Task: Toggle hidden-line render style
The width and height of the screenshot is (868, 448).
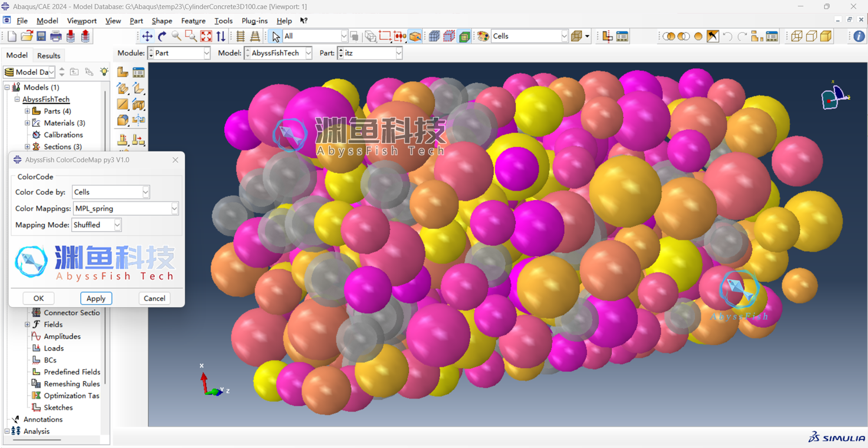Action: pyautogui.click(x=812, y=36)
